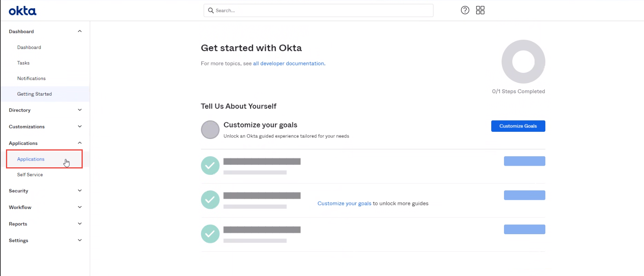Open Applications submenu item
644x276 pixels.
point(31,159)
